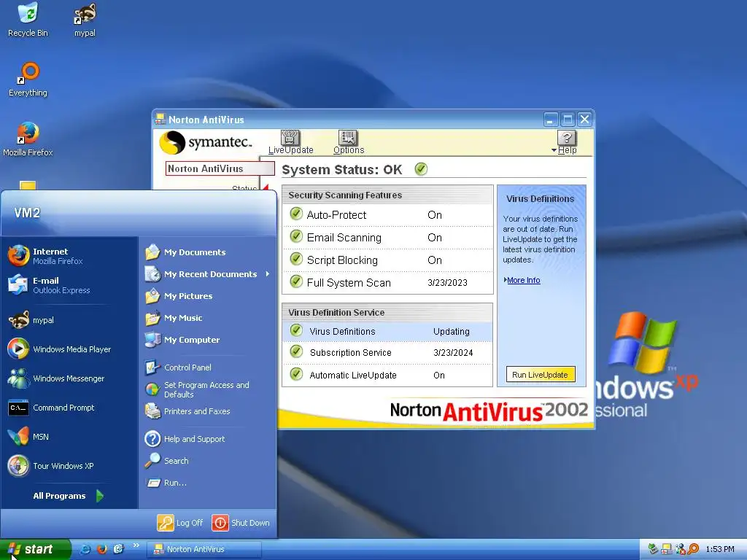747x560 pixels.
Task: Expand Quick Launch overflow chevron
Action: click(x=136, y=545)
